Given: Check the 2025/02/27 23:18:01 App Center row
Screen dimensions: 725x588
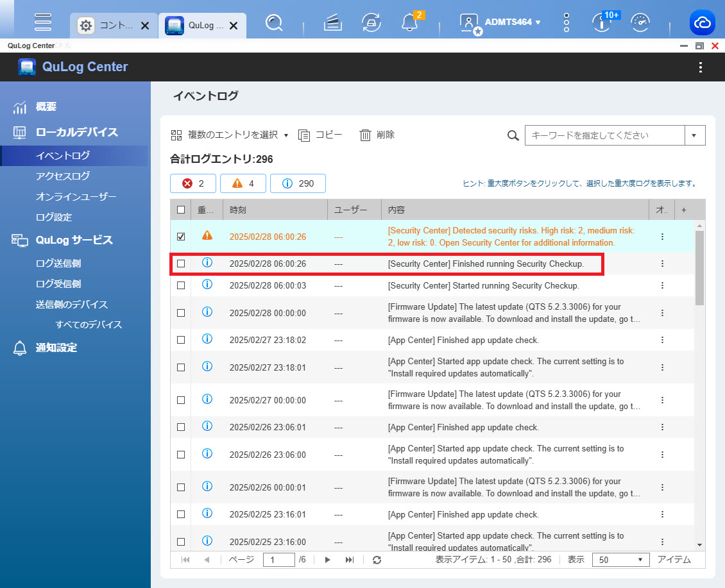Looking at the screenshot, I should click(x=181, y=367).
